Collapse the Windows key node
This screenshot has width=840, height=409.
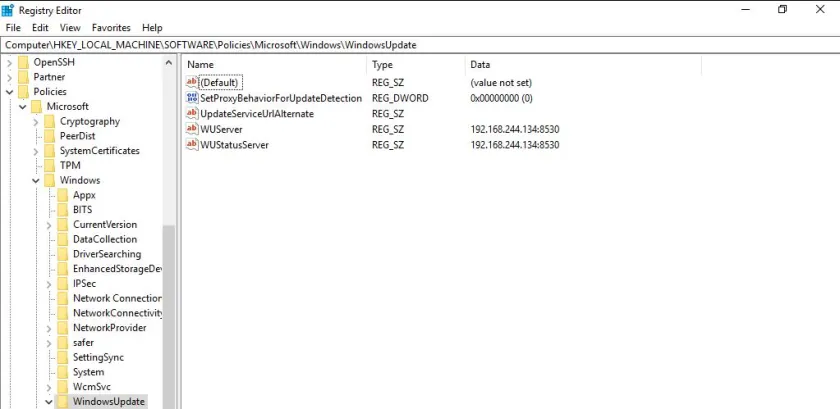point(36,181)
